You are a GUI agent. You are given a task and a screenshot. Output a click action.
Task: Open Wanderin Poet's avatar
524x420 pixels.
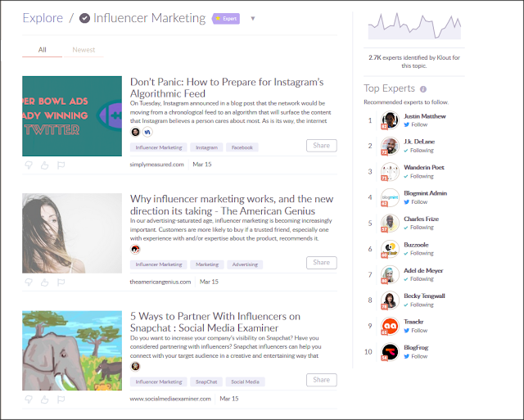click(390, 171)
